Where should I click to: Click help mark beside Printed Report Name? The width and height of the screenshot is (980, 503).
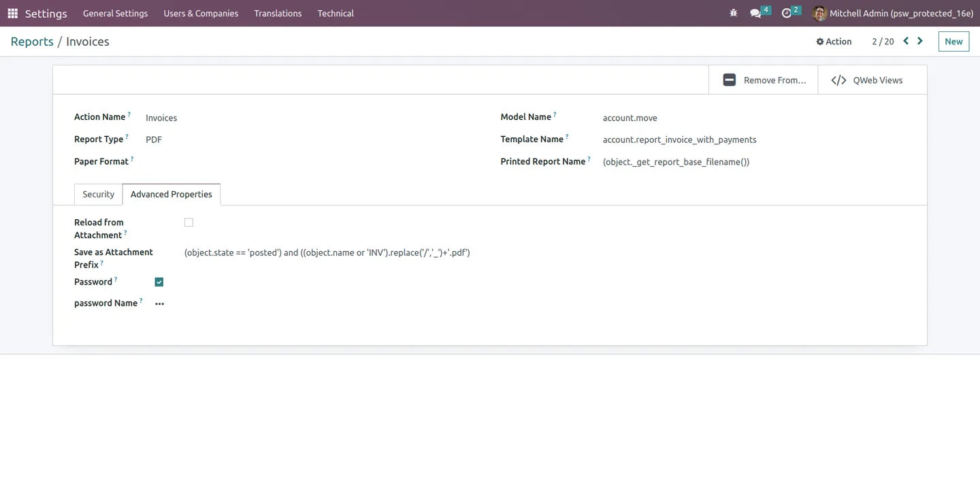pos(589,159)
